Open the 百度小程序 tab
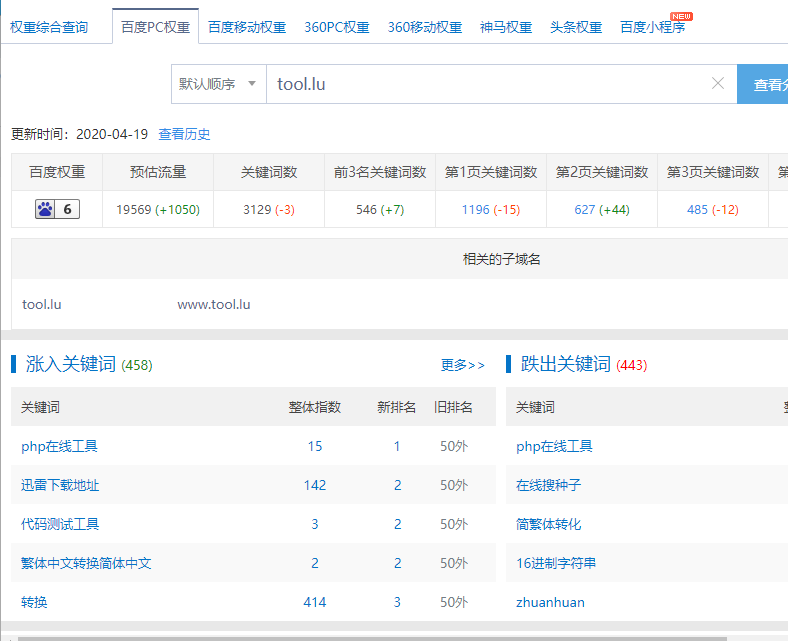This screenshot has width=788, height=641. [653, 27]
